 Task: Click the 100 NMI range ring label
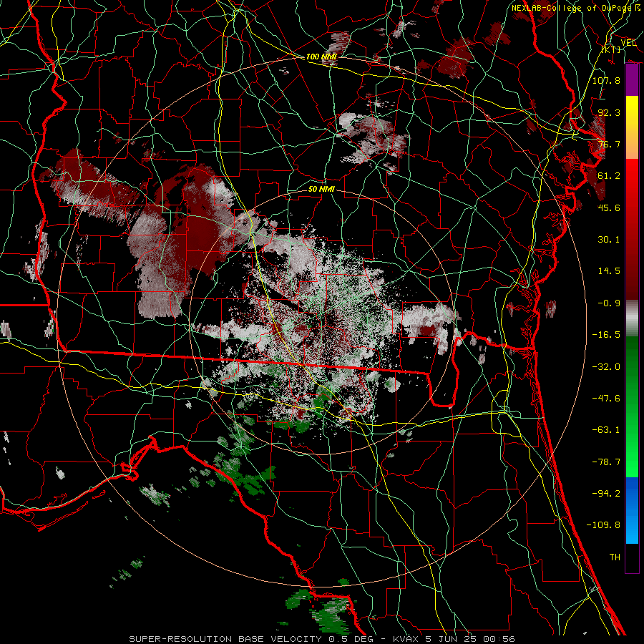(321, 57)
